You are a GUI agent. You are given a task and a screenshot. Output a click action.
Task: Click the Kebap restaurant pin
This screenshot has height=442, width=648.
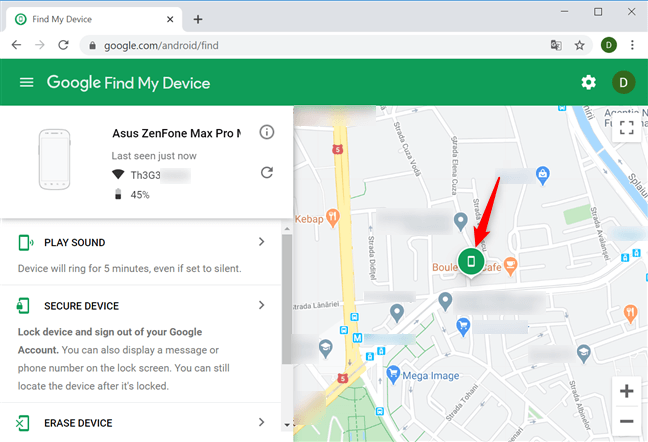tap(333, 218)
